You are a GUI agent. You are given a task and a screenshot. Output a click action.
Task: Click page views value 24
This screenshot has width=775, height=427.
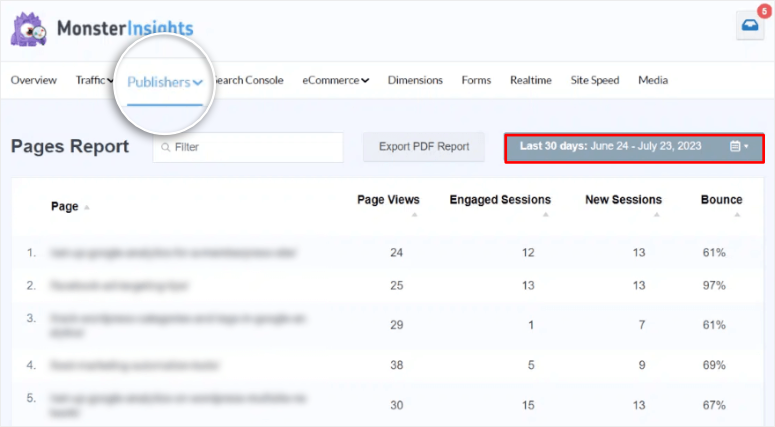(x=396, y=253)
